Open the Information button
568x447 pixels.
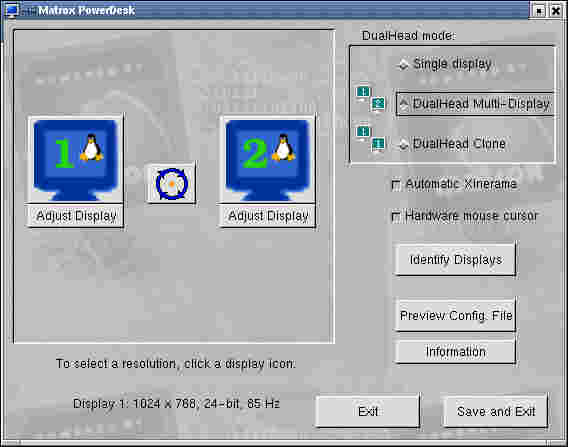point(455,351)
